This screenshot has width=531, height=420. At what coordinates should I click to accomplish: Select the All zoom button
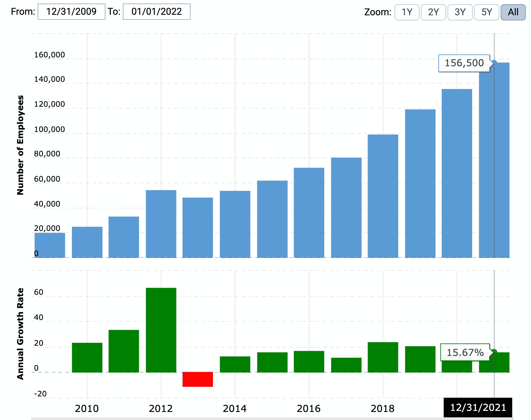[513, 12]
